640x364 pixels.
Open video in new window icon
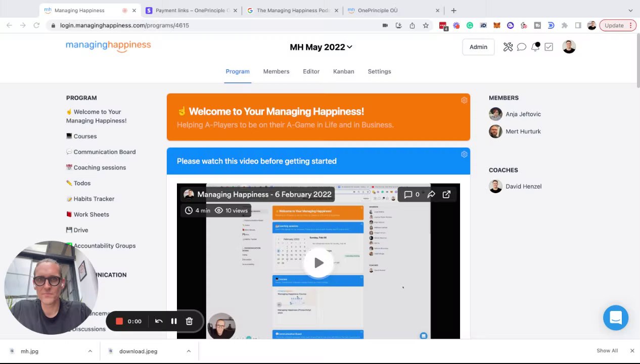(446, 195)
